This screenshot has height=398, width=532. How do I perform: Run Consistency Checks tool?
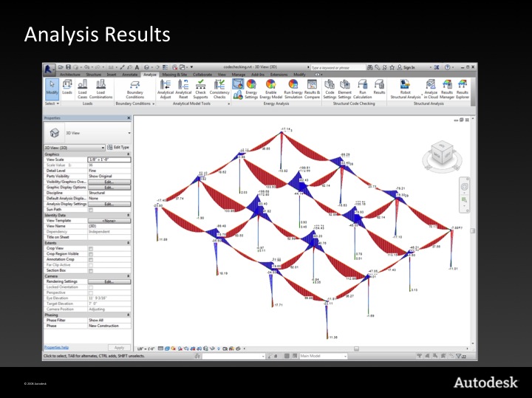[219, 89]
